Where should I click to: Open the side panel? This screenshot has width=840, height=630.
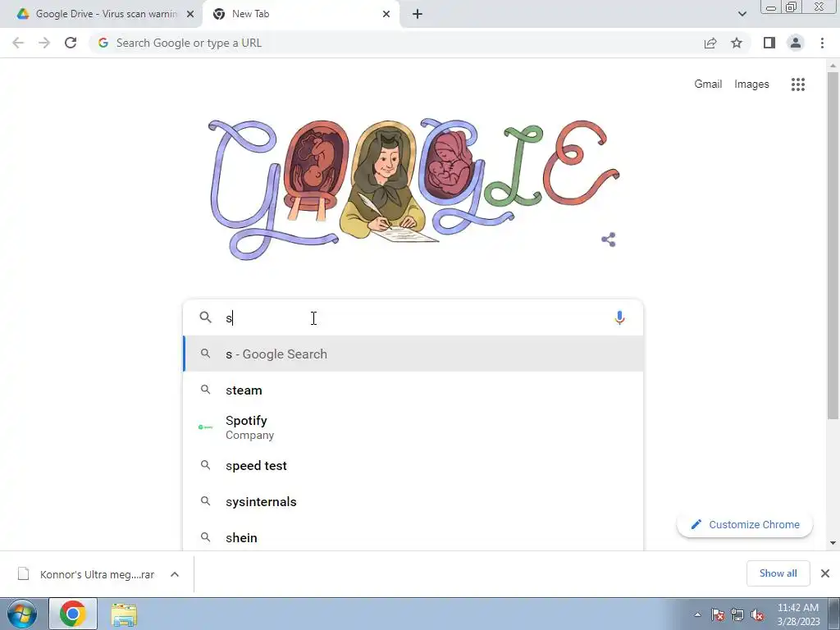point(769,43)
